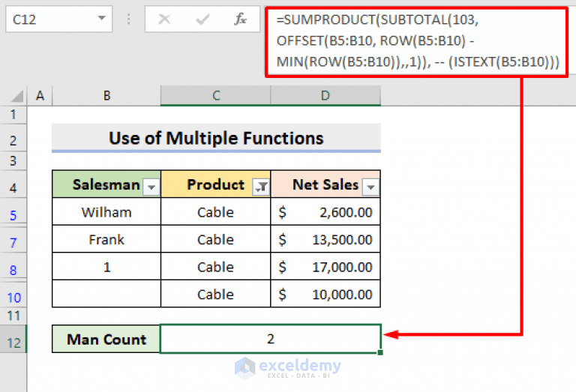This screenshot has width=576, height=392.
Task: Click the formula bar's three-dot resize handle
Action: click(x=128, y=19)
